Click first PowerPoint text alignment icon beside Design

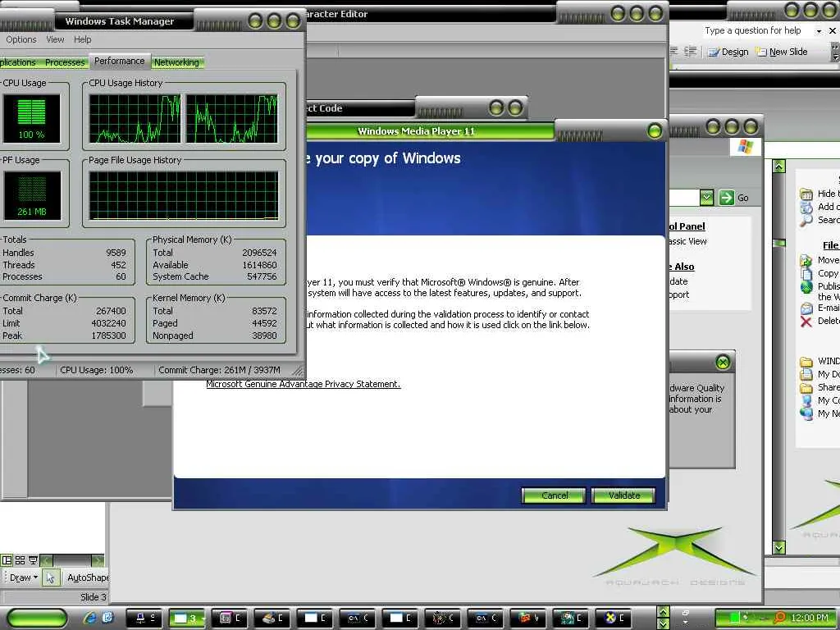coord(674,52)
